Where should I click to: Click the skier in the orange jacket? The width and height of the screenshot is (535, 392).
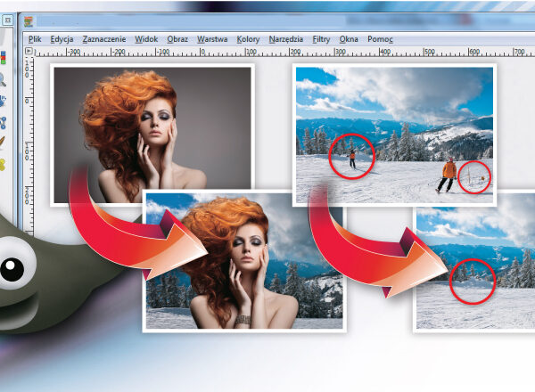(449, 173)
